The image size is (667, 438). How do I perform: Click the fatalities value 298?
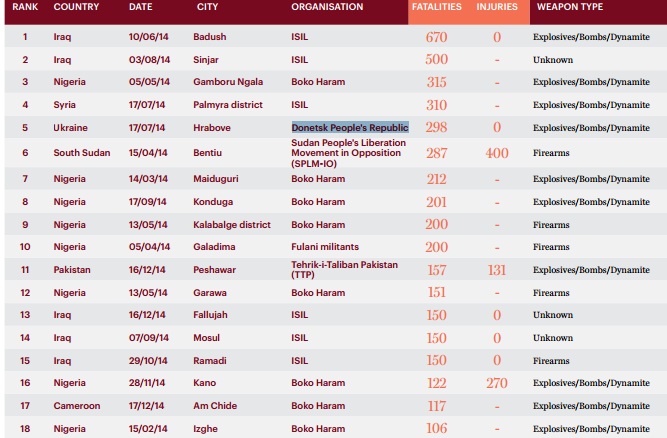click(x=436, y=128)
